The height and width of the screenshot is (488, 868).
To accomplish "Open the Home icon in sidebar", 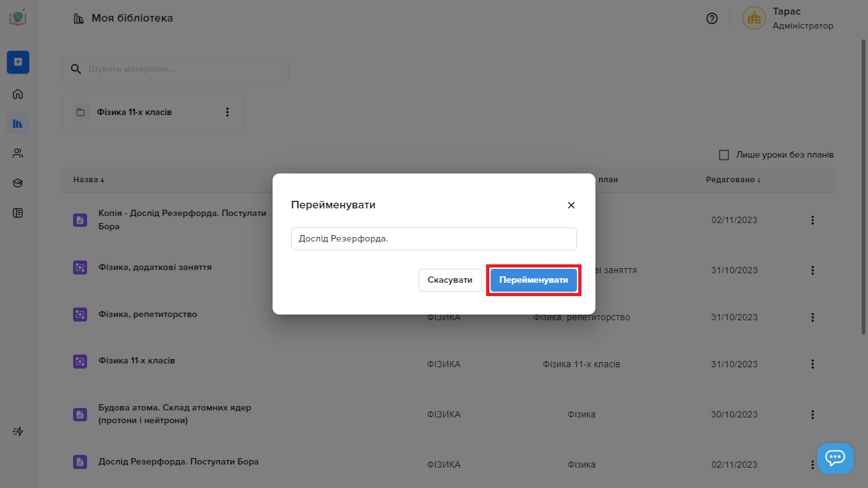I will (18, 94).
